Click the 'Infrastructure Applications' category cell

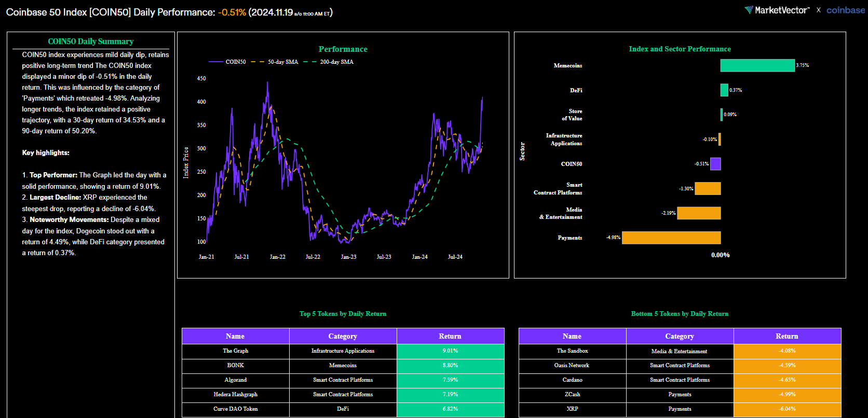point(343,351)
